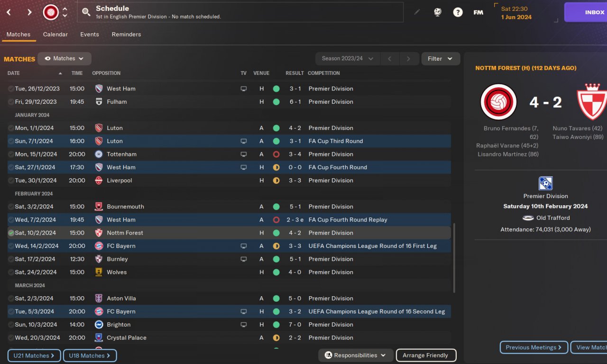Go back with the left arrow icon
Viewport: 607px width, 364px height.
coord(9,12)
